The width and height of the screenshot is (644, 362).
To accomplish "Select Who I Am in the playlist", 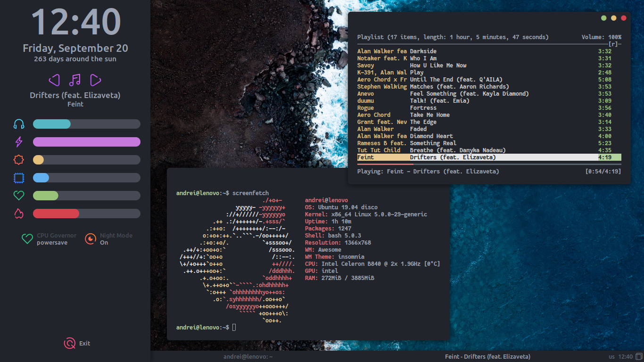I will point(489,58).
